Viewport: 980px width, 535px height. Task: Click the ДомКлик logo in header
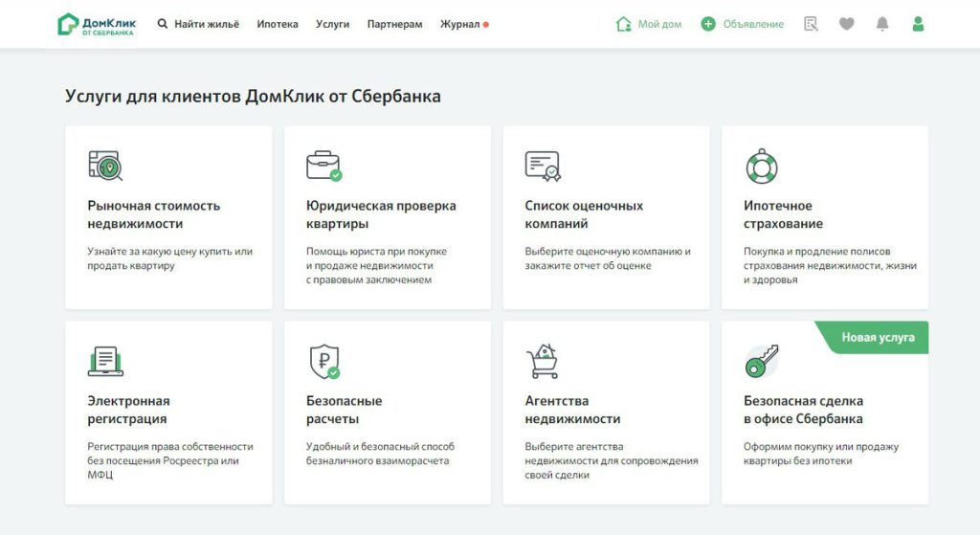coord(96,24)
